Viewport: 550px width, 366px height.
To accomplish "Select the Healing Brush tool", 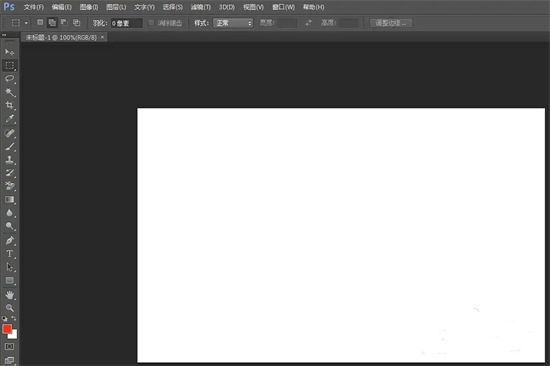I will pyautogui.click(x=9, y=133).
